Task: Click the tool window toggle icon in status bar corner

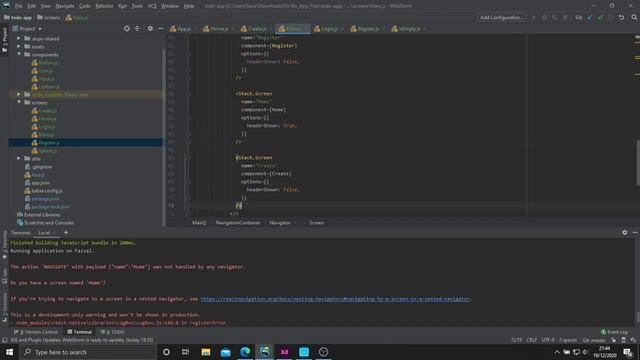Action: coord(4,340)
